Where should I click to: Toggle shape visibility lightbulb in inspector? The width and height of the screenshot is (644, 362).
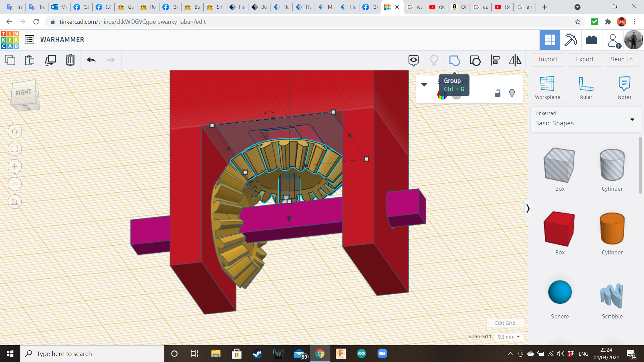[512, 93]
